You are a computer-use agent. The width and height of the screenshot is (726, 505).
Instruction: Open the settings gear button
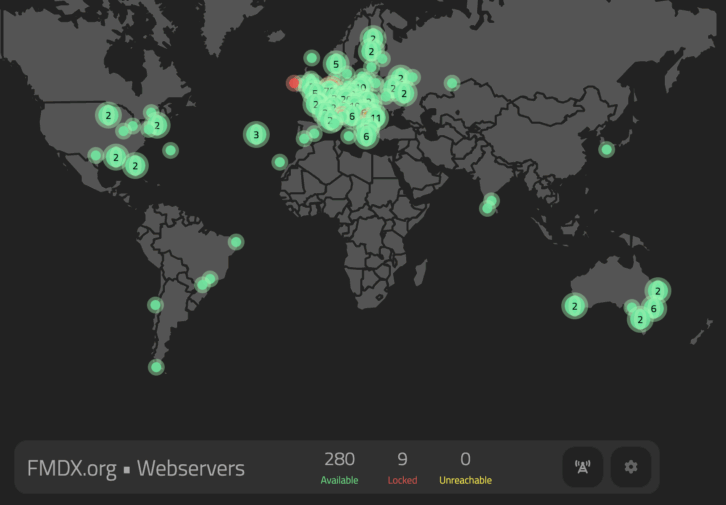(x=630, y=467)
